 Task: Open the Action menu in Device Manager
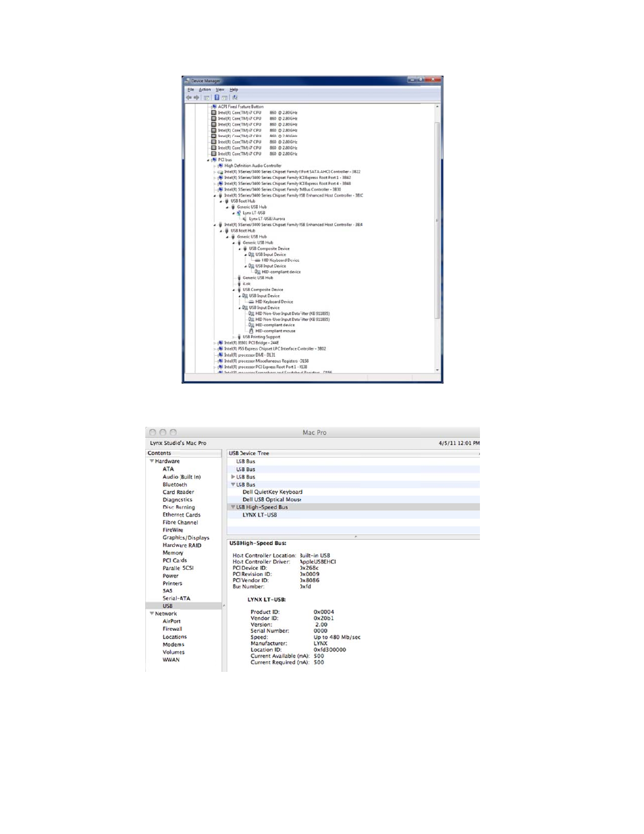[x=205, y=89]
